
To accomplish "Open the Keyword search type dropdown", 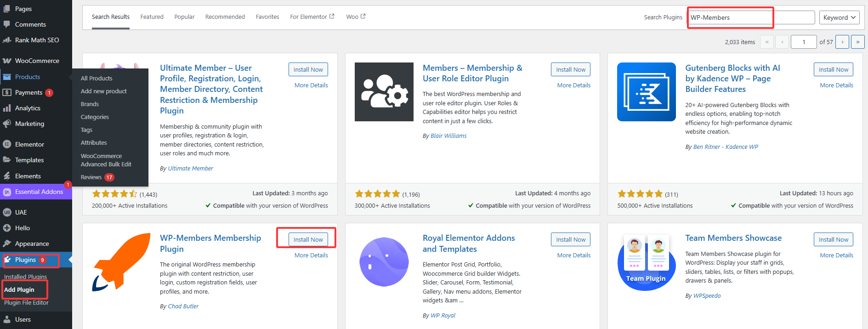I will coord(840,17).
